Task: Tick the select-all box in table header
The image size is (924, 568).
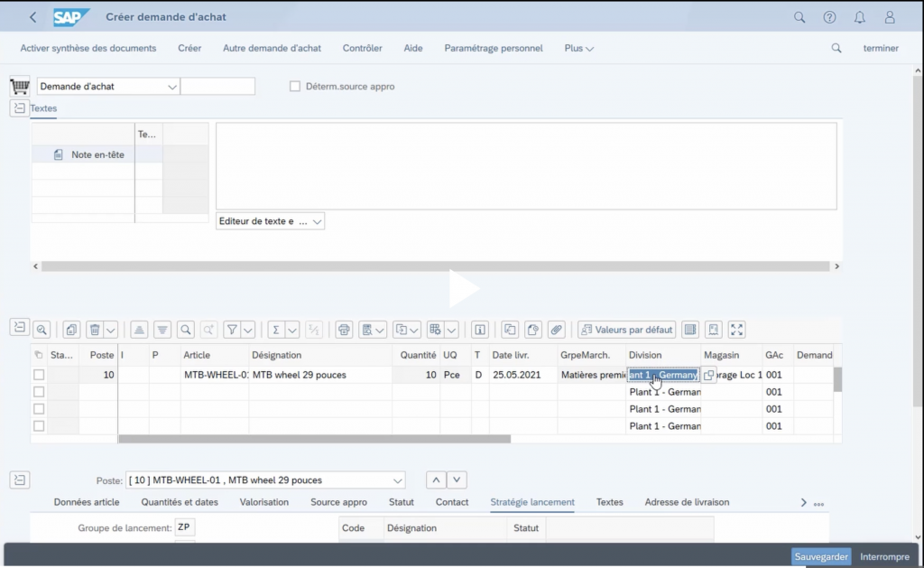Action: click(39, 355)
